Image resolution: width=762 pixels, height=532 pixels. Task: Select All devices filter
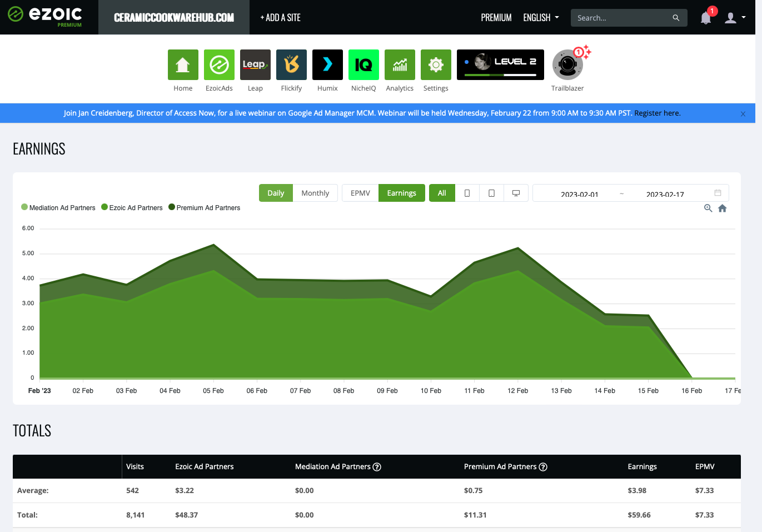[442, 193]
